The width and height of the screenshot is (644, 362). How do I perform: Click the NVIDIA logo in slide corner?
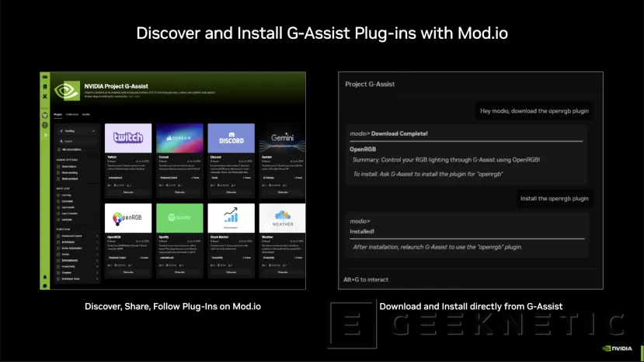click(618, 349)
